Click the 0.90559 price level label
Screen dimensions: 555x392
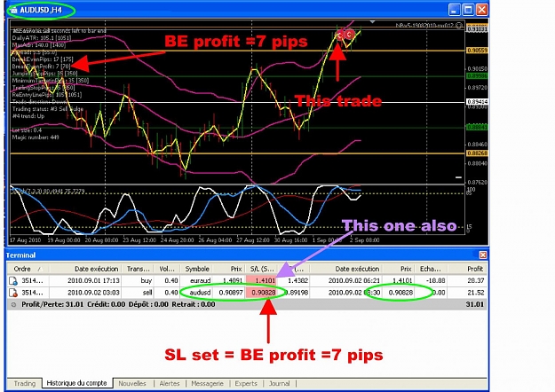pos(477,51)
